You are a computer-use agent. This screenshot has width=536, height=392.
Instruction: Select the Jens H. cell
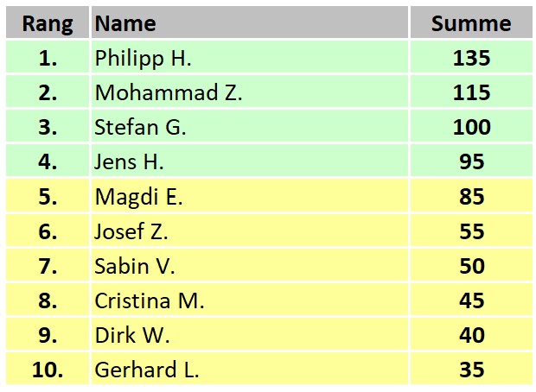250,161
